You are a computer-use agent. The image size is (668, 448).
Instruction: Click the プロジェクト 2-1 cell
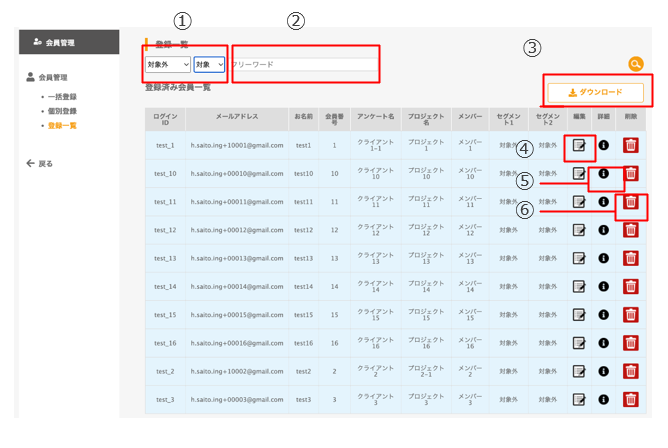pos(426,371)
